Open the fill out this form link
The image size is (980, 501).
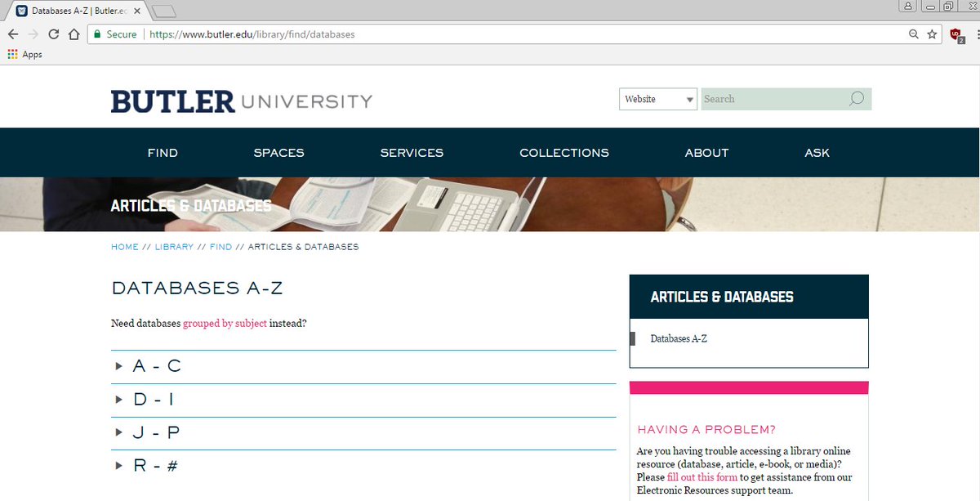702,477
